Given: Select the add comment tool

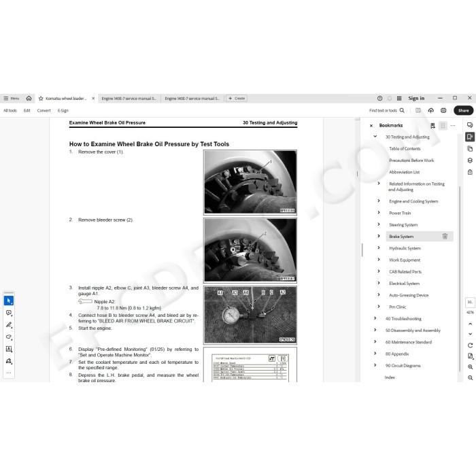Looking at the screenshot, I should click(x=9, y=313).
